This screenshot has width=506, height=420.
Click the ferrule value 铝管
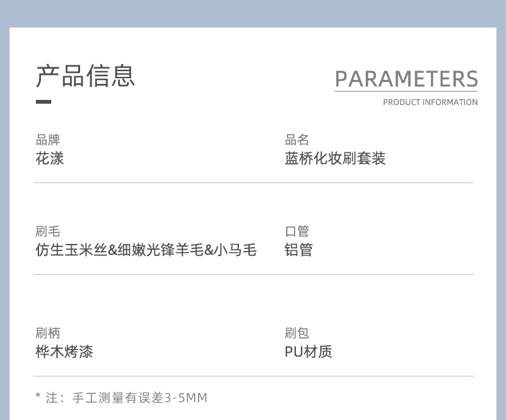click(298, 250)
